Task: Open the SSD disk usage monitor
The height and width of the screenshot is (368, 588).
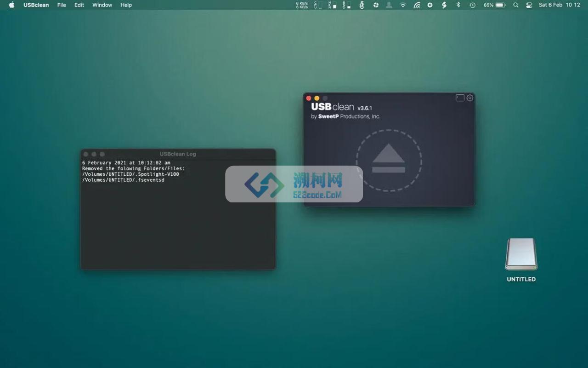Action: [x=346, y=5]
